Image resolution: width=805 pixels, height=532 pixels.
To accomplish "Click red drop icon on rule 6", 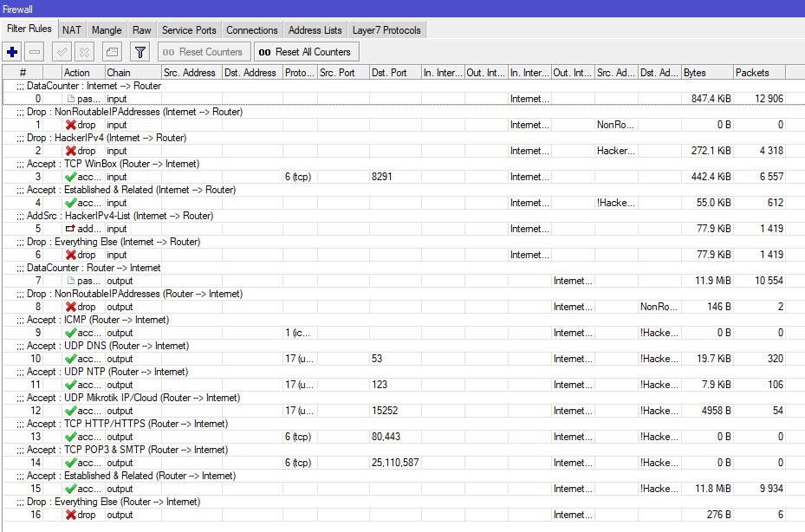I will [71, 255].
